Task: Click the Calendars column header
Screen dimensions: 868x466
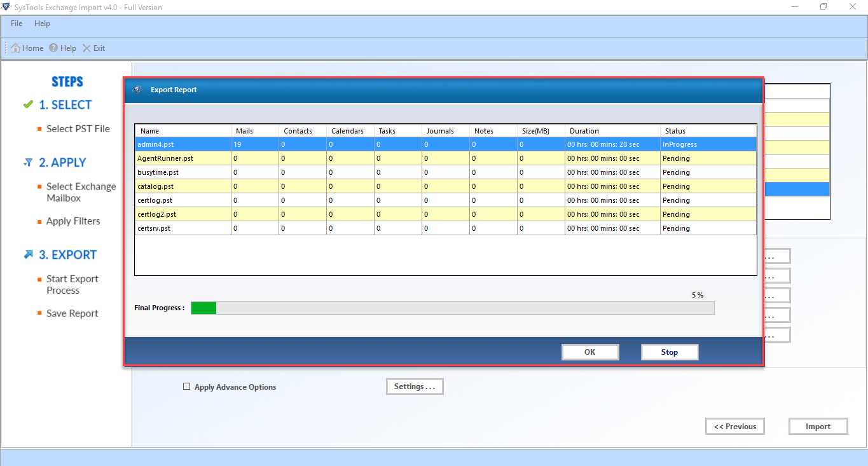Action: click(350, 131)
